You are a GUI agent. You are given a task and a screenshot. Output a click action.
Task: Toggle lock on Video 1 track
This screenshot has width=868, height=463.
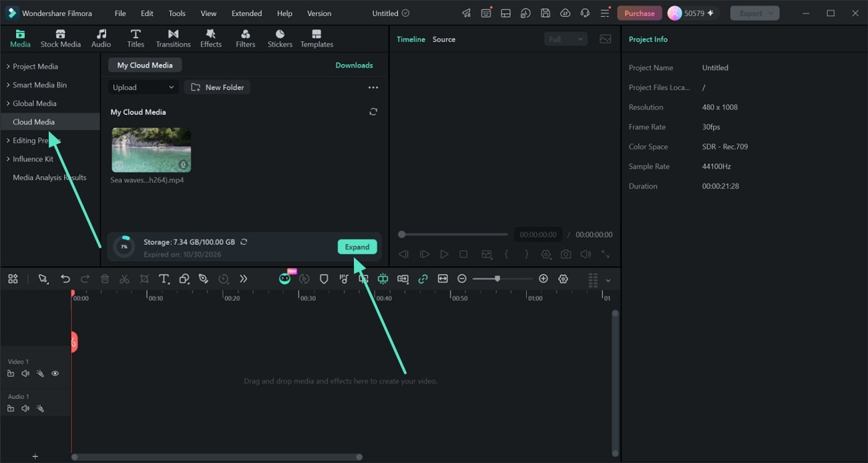tap(11, 374)
